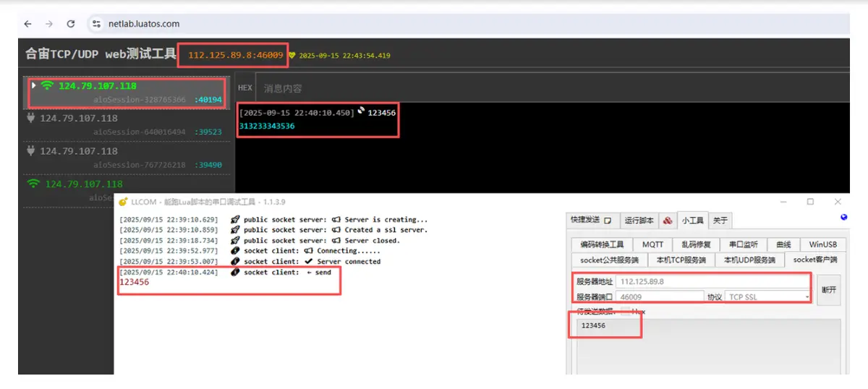868x389 pixels.
Task: Open the 协议 TCP SSL dropdown
Action: [x=768, y=296]
